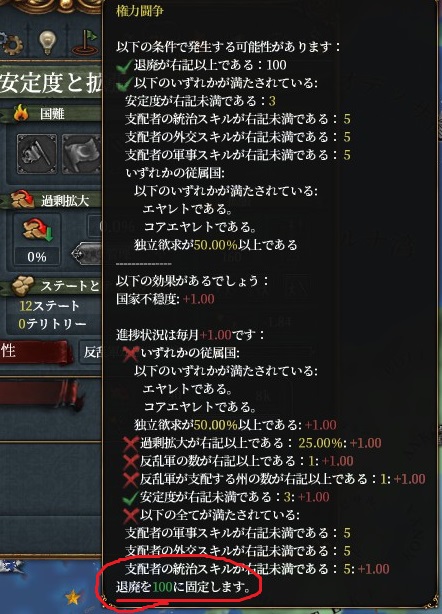Viewport: 442px width, 614px height.
Task: Switch to the red 性 tab
Action: [36, 352]
